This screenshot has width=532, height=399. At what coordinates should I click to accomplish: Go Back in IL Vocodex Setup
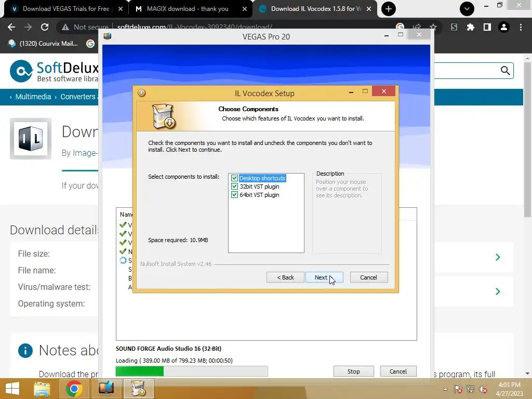click(285, 277)
